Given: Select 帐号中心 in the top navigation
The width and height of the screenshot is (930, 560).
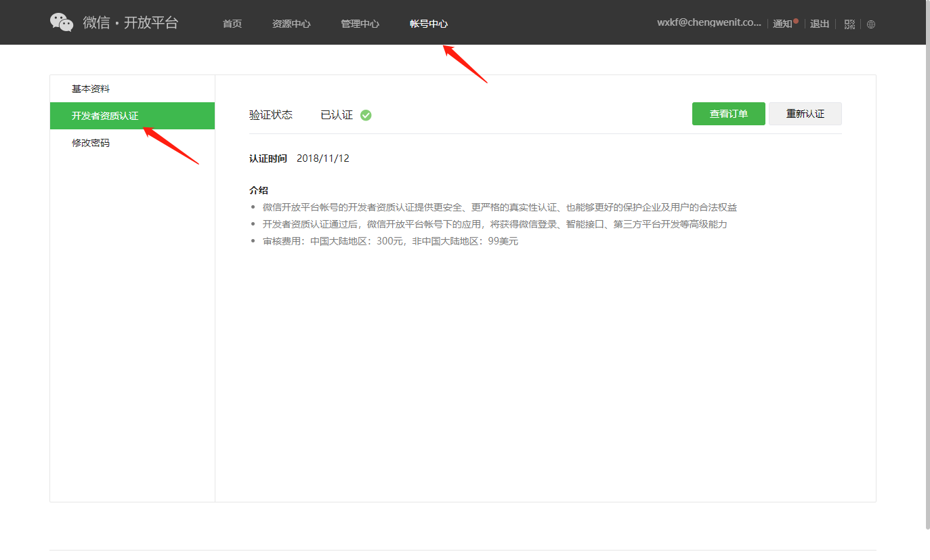Looking at the screenshot, I should (428, 24).
